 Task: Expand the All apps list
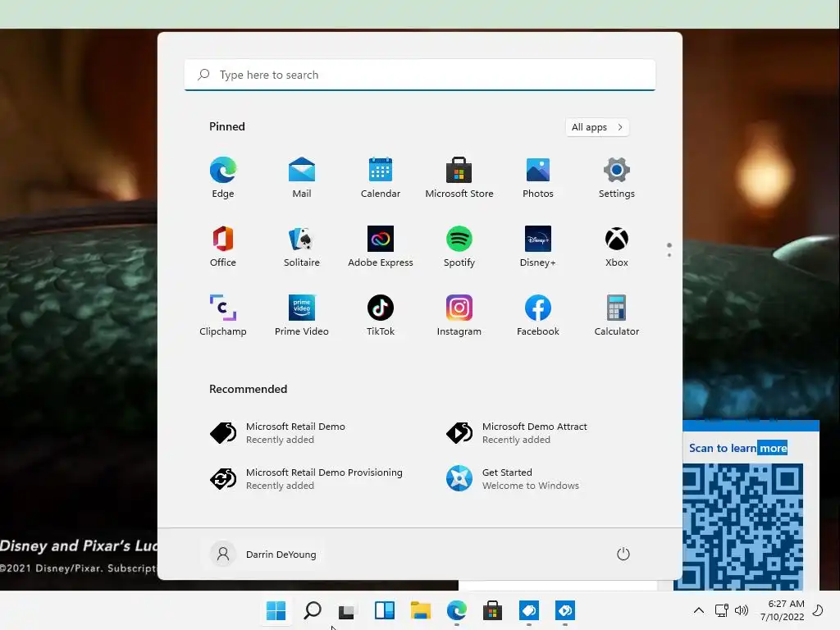pyautogui.click(x=597, y=127)
